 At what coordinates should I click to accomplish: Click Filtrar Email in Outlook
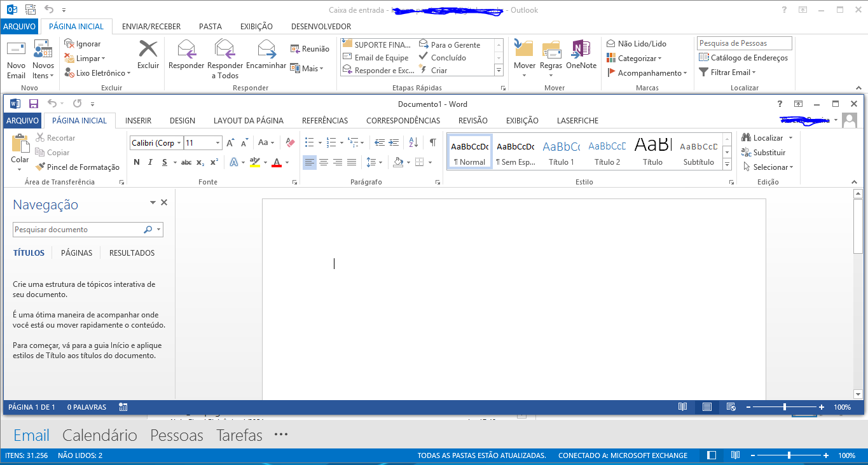728,73
